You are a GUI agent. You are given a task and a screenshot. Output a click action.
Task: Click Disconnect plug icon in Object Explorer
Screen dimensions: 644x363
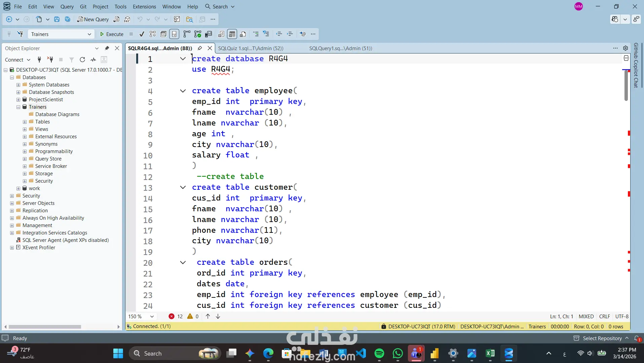tap(50, 60)
